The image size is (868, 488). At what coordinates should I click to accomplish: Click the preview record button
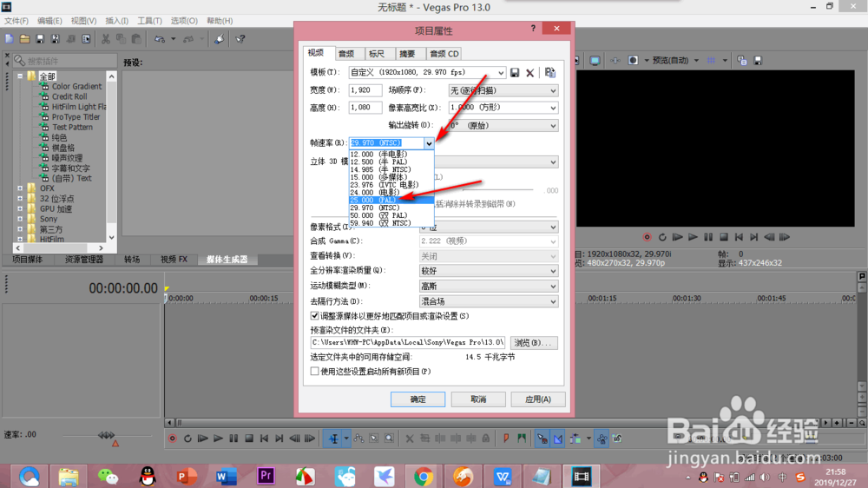[x=647, y=237]
